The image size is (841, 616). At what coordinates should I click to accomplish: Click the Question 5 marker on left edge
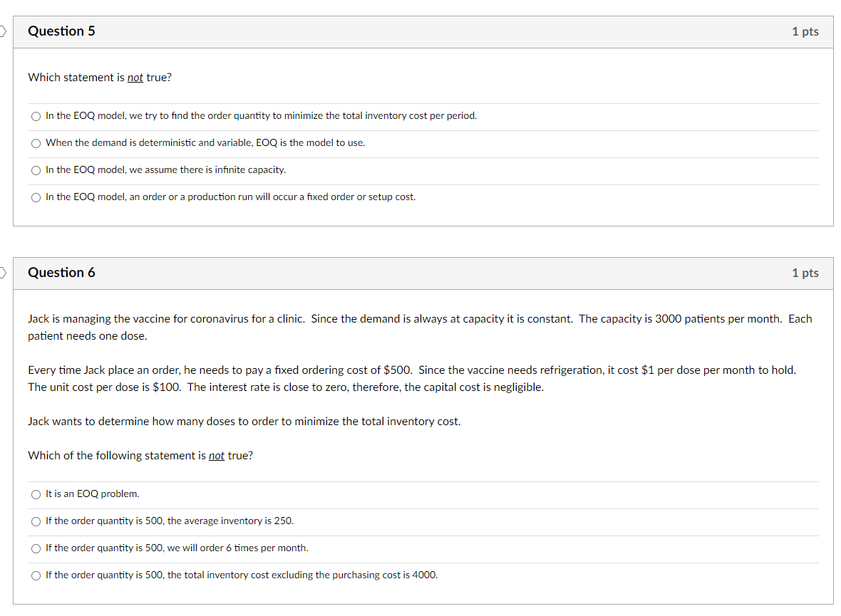pyautogui.click(x=2, y=31)
